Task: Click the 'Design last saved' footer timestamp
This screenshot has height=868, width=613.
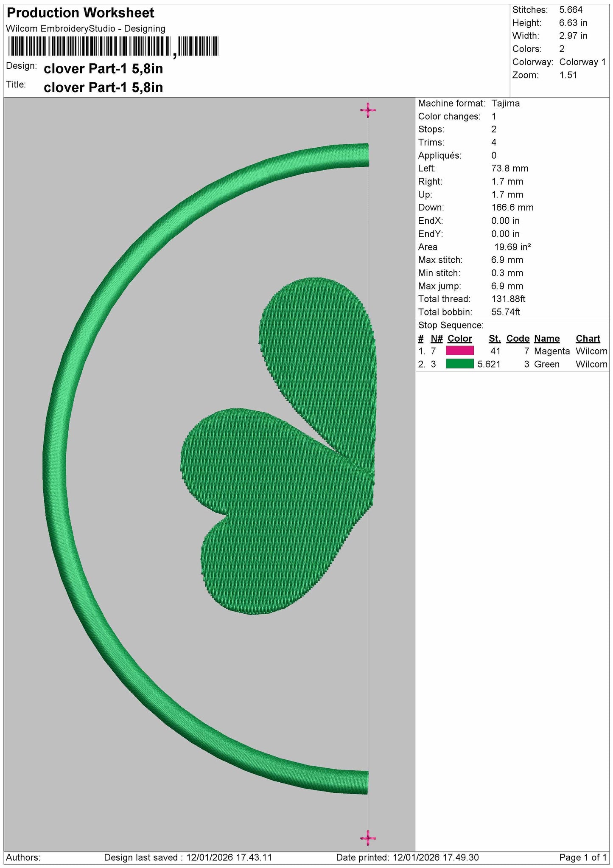Action: (x=188, y=857)
